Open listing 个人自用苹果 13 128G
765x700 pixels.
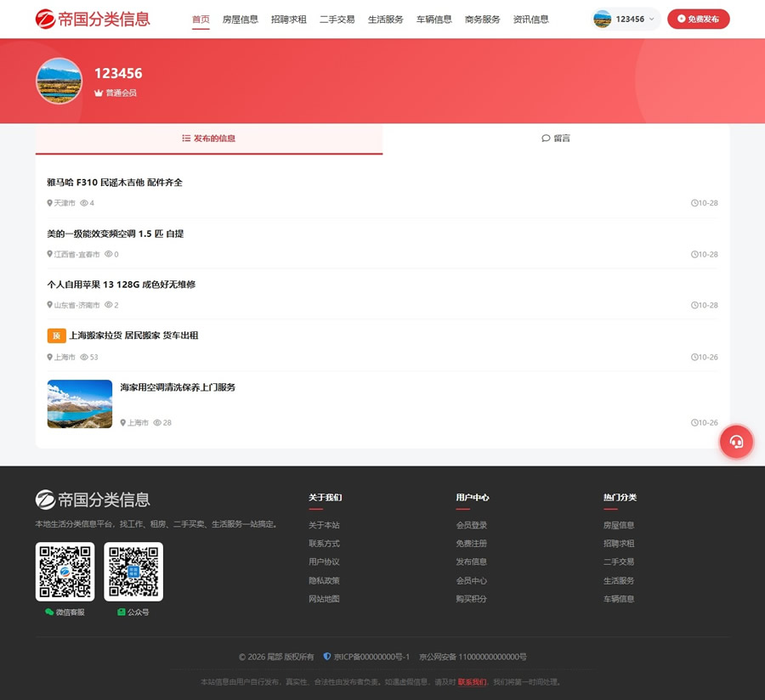pyautogui.click(x=121, y=285)
